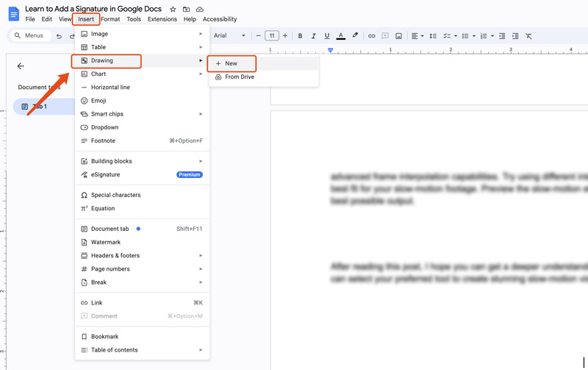Increase indent of paragraph
The width and height of the screenshot is (588, 370).
515,36
